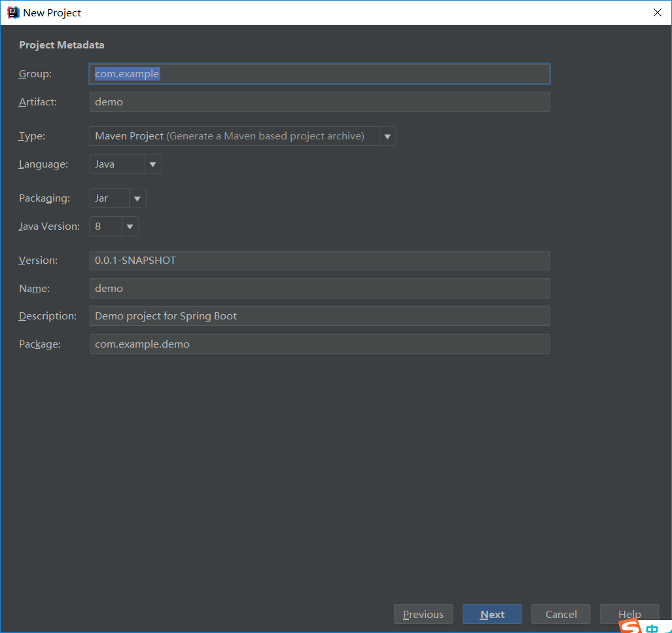The width and height of the screenshot is (672, 633).
Task: Focus the Artifact text field
Action: click(319, 101)
